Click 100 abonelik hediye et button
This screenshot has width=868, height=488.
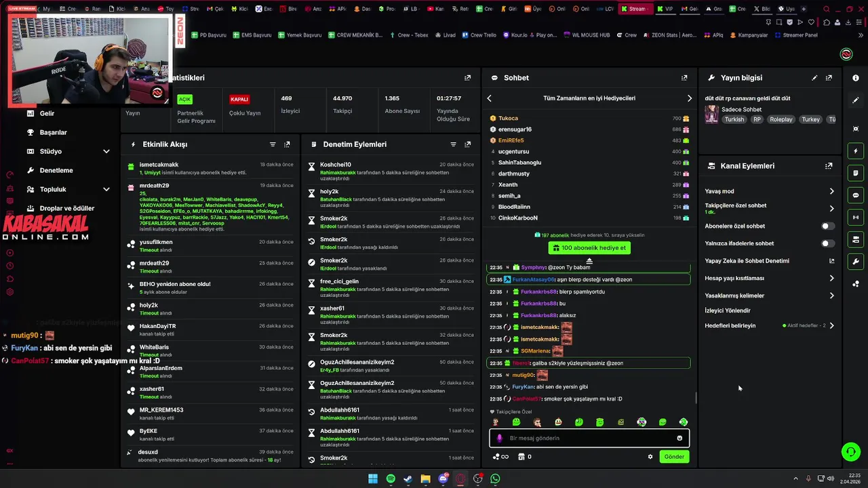click(589, 248)
